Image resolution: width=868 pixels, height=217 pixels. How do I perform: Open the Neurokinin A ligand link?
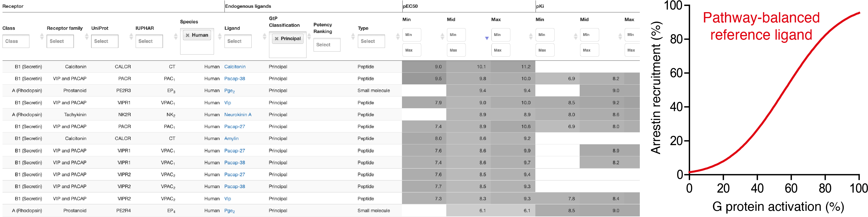[x=238, y=115]
